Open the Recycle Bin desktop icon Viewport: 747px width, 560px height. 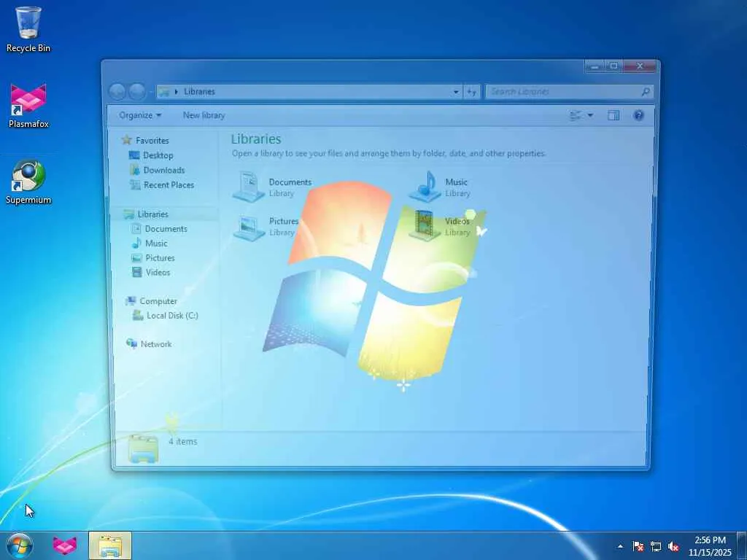pos(28,28)
